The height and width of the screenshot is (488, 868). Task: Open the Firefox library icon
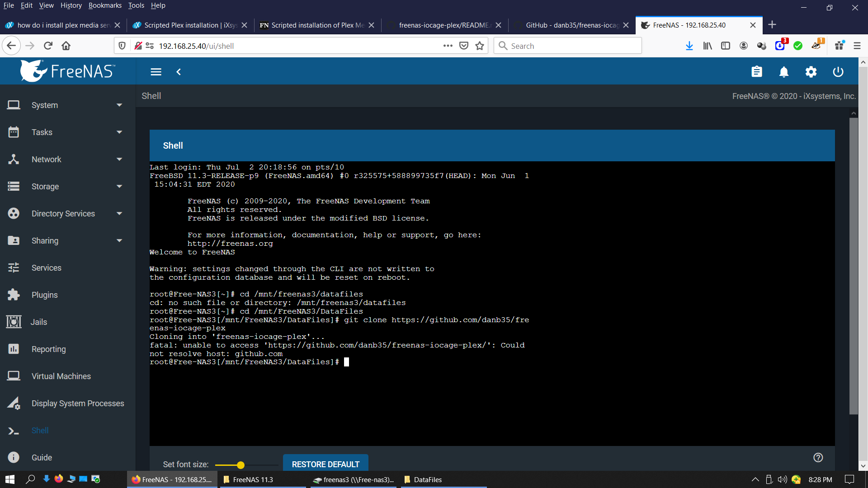pos(708,46)
